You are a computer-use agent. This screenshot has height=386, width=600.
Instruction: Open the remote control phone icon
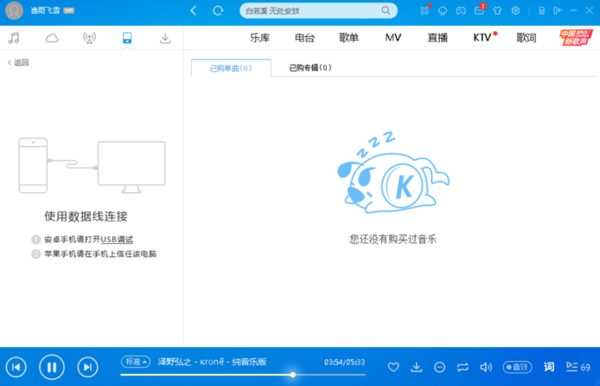[x=541, y=11]
